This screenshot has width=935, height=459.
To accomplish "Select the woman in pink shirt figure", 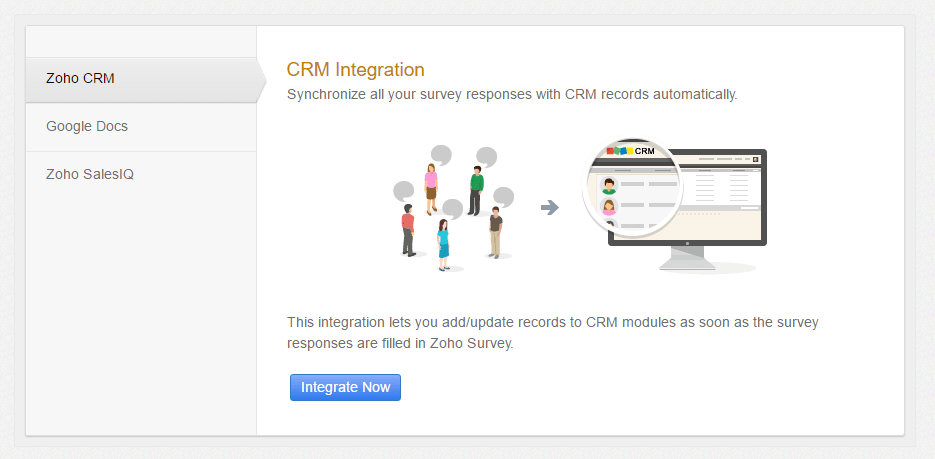I will 431,188.
